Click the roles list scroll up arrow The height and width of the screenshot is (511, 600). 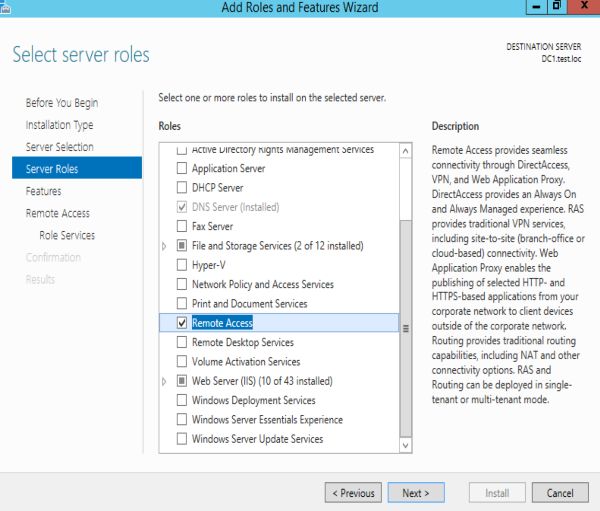(406, 151)
